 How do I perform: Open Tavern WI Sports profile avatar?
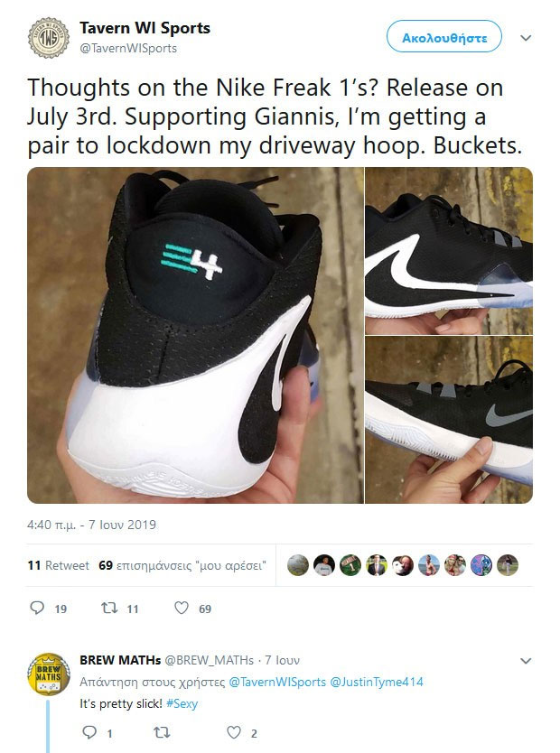pos(49,38)
